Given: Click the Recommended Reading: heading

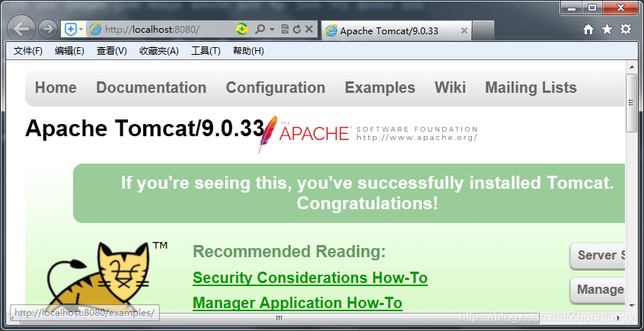Looking at the screenshot, I should pyautogui.click(x=289, y=251).
